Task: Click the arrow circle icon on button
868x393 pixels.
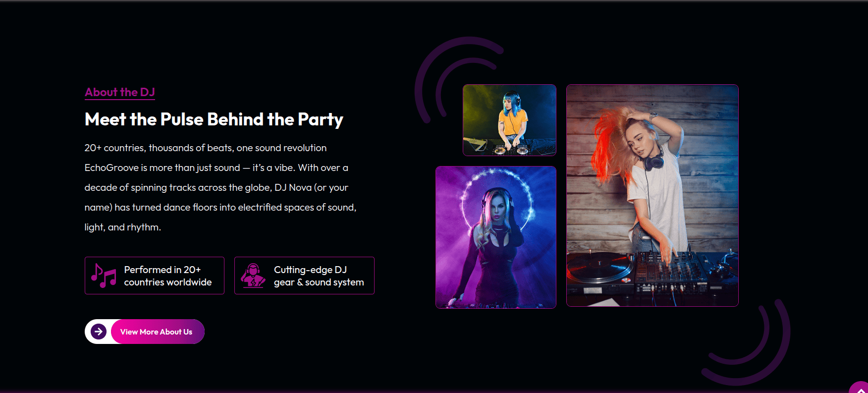Action: (99, 332)
